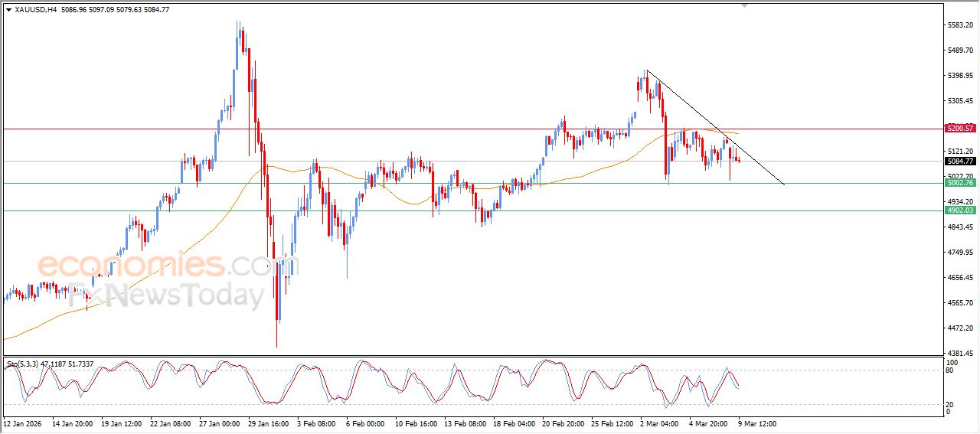Click the 5583.20 price scale value
This screenshot has width=980, height=434.
click(x=959, y=25)
